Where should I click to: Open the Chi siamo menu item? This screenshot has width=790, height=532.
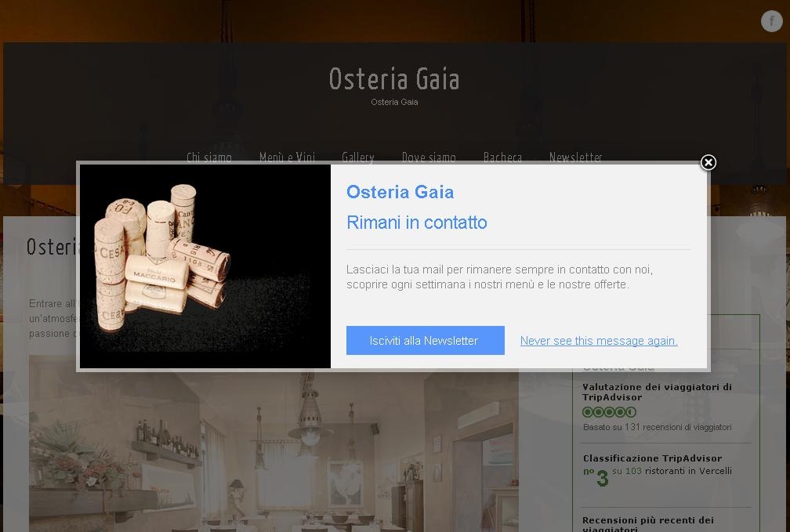coord(209,157)
